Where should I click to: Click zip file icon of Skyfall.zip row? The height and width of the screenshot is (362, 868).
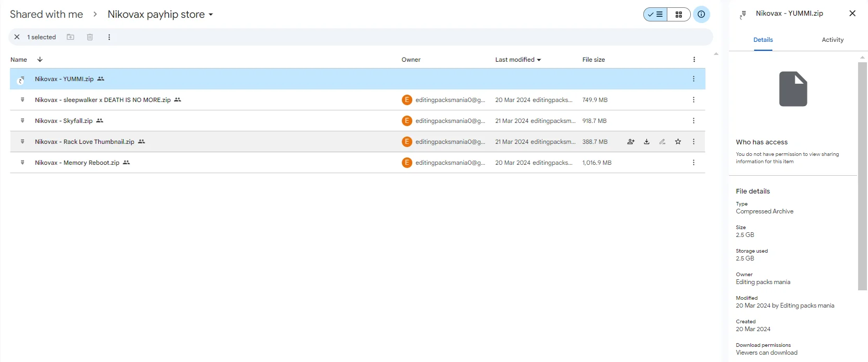coord(22,121)
